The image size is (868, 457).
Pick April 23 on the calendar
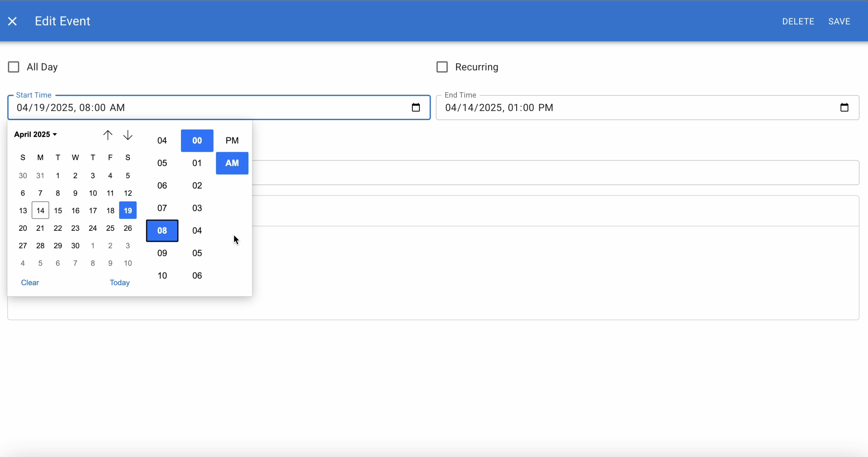pyautogui.click(x=75, y=228)
